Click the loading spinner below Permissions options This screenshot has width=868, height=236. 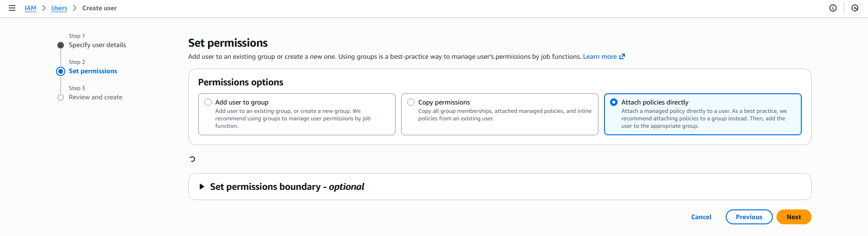click(x=192, y=159)
